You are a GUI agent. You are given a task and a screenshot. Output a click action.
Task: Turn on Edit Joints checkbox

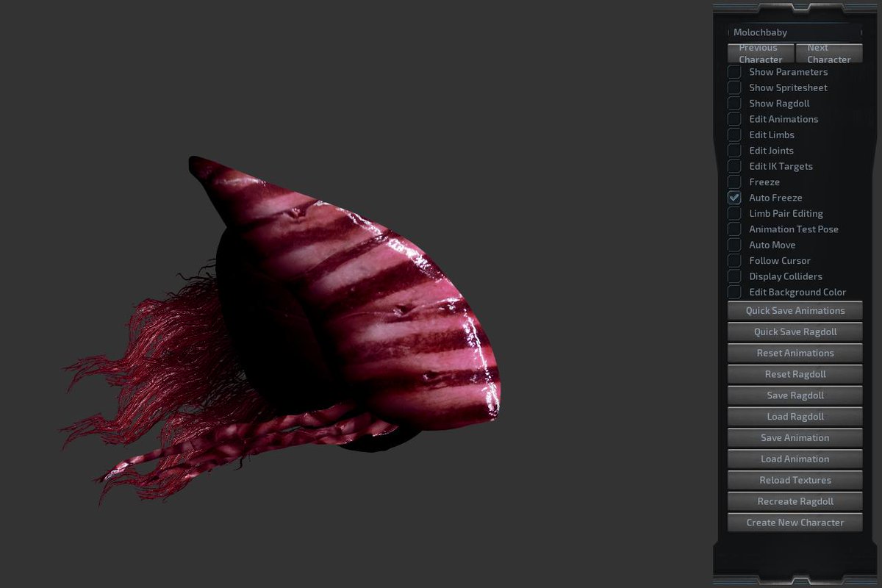[x=734, y=151]
